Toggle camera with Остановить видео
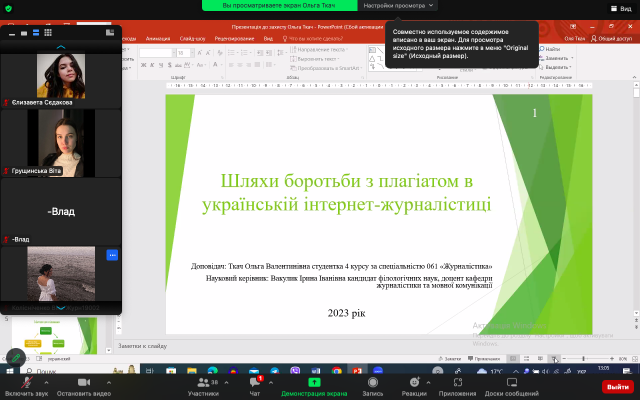 point(82,387)
